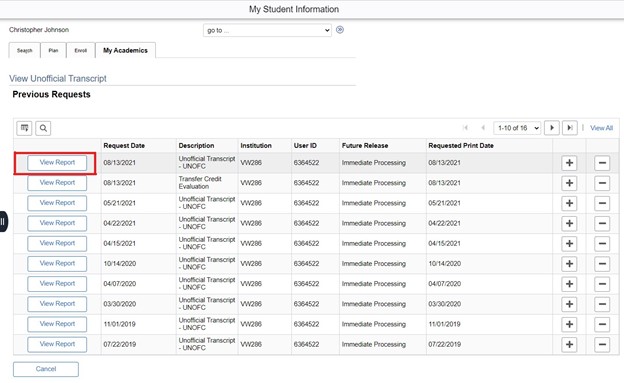This screenshot has height=383, width=624.
Task: Switch to the Enroll tab
Action: point(81,51)
